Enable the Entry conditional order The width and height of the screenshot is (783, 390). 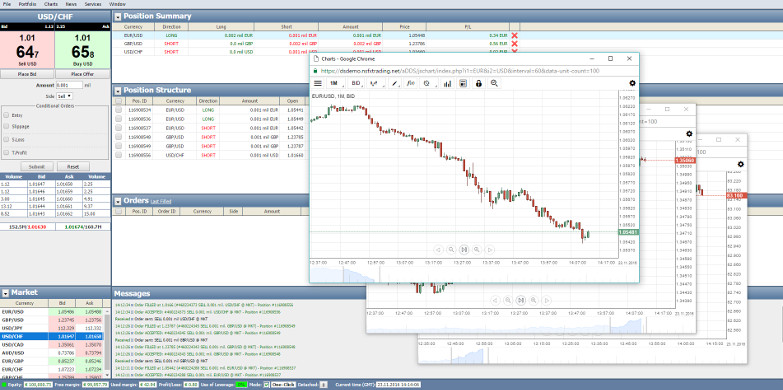point(6,115)
